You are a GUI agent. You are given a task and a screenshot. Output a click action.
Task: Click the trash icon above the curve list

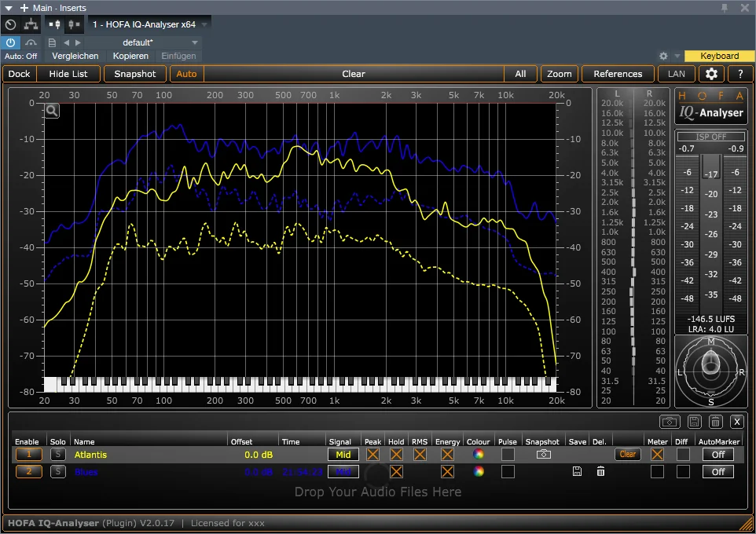[x=716, y=422]
